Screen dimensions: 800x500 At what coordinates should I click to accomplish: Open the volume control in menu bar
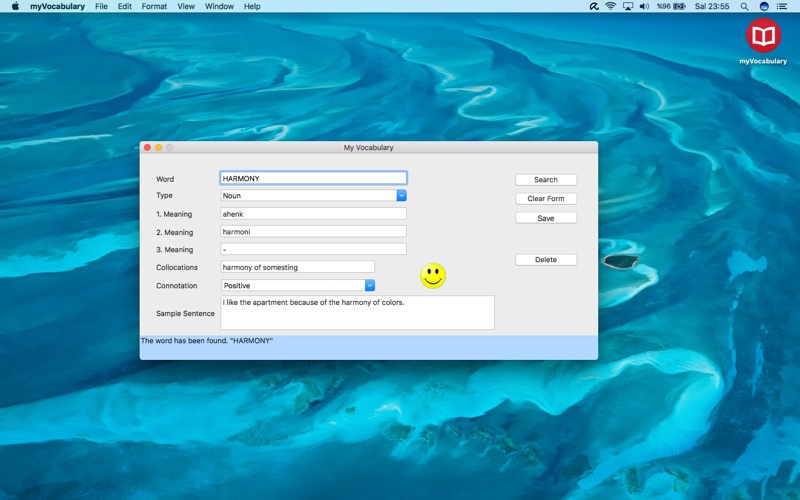pos(644,6)
